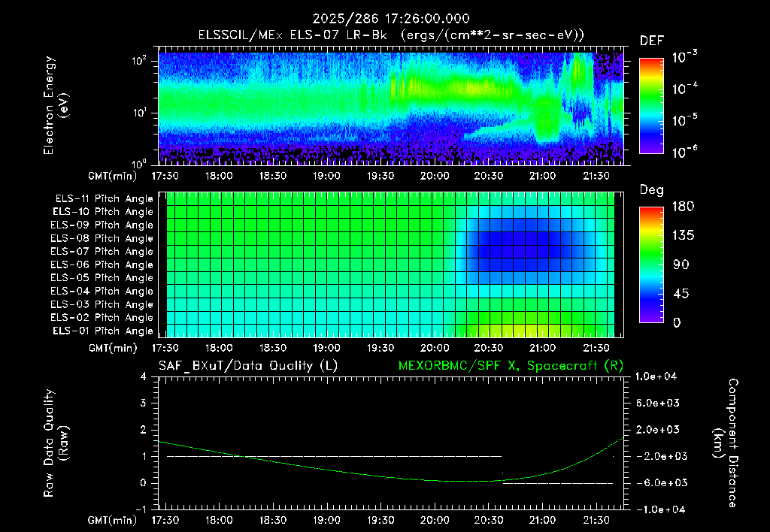
Task: Click the Electron Energy (eV) axis label
Action: point(56,105)
